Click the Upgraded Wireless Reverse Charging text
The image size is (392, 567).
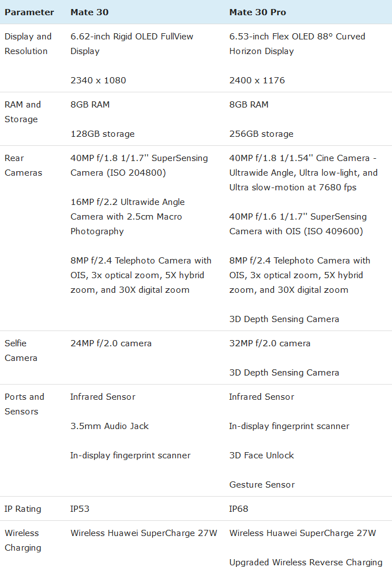point(306,562)
